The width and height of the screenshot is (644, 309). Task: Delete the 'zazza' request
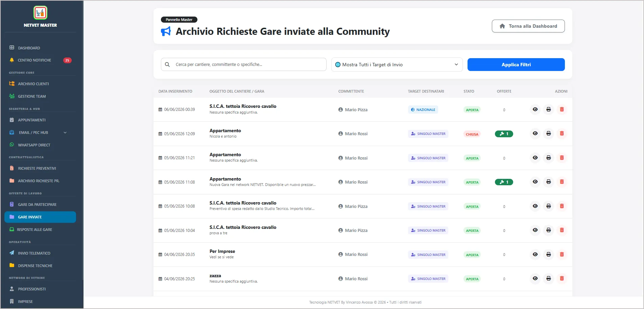(562, 279)
